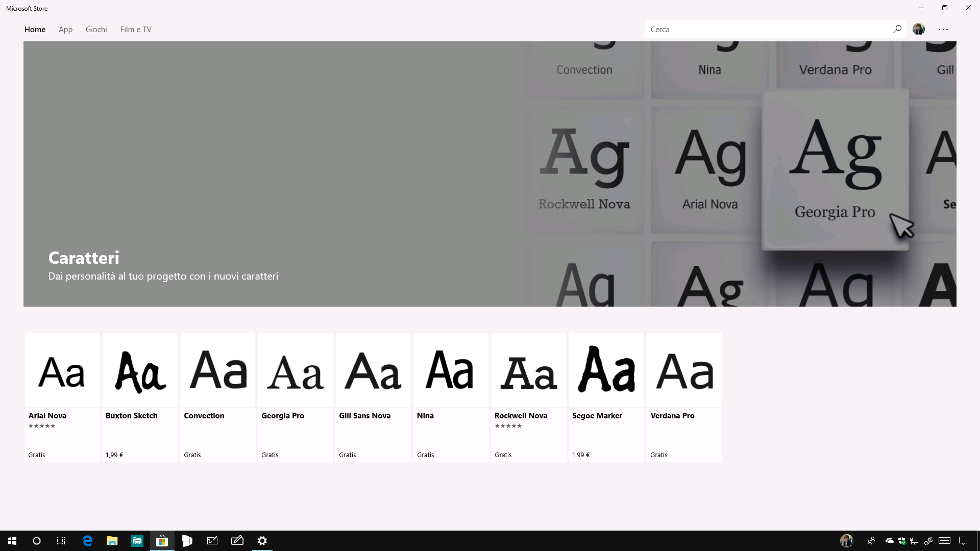This screenshot has width=980, height=551.
Task: Click the Rockwell Nova star rating
Action: 508,426
